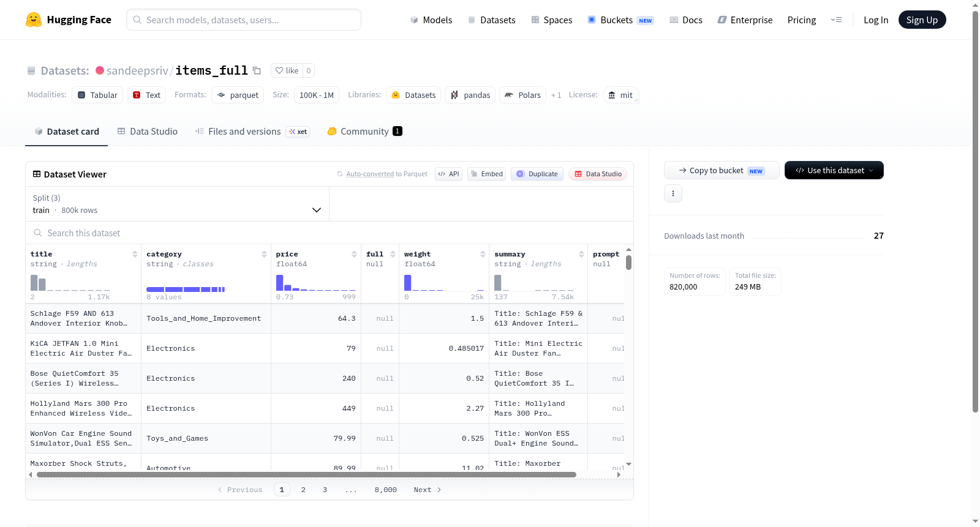Click the sort icon on title column

[x=135, y=254]
